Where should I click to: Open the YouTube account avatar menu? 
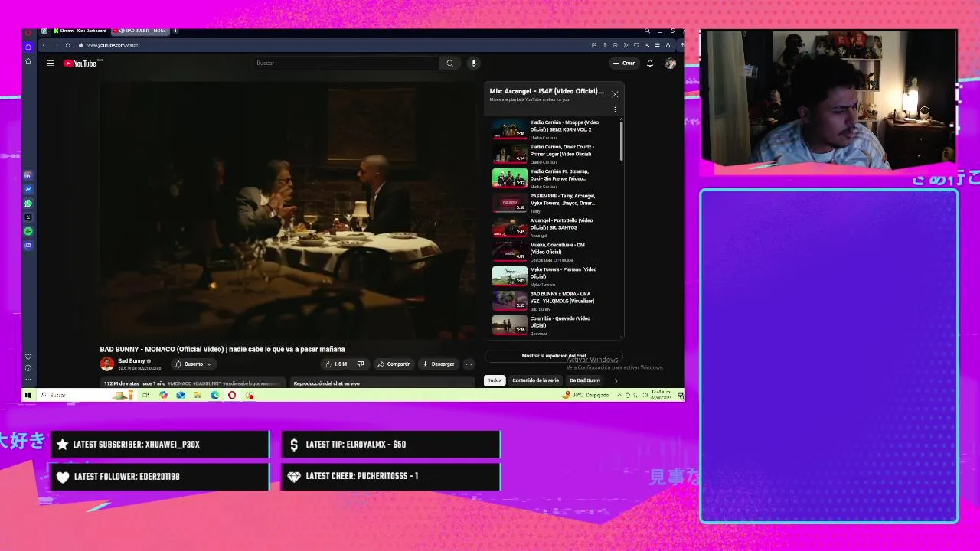[x=671, y=64]
